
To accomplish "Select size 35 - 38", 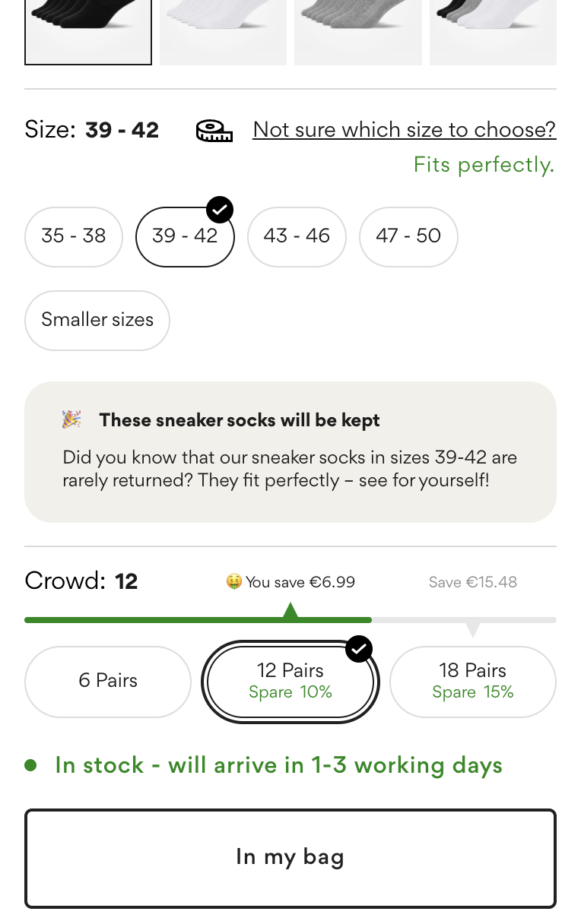I will click(74, 236).
